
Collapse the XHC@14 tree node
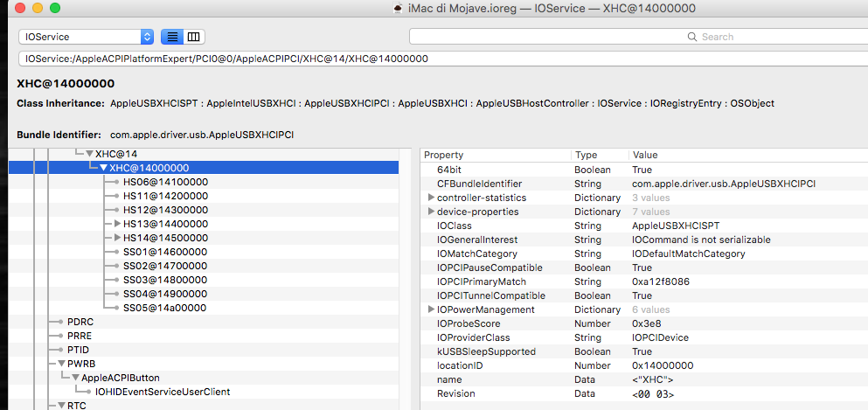click(x=90, y=154)
